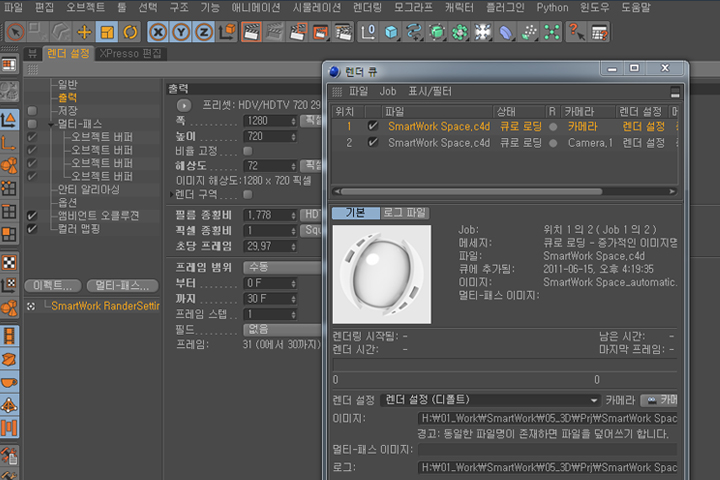The image size is (720, 480).
Task: Switch the coordinate system cube icon
Action: click(227, 32)
